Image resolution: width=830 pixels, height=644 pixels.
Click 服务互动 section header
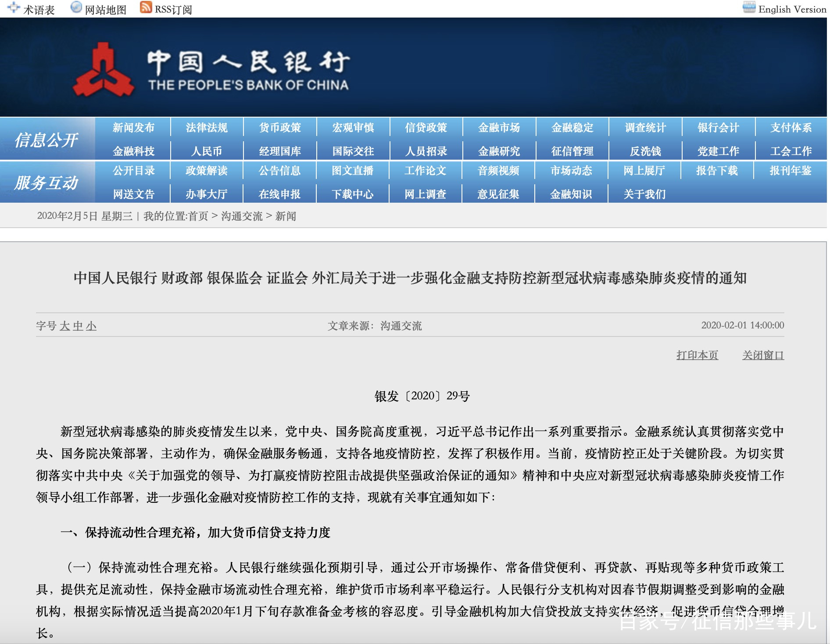(x=47, y=182)
